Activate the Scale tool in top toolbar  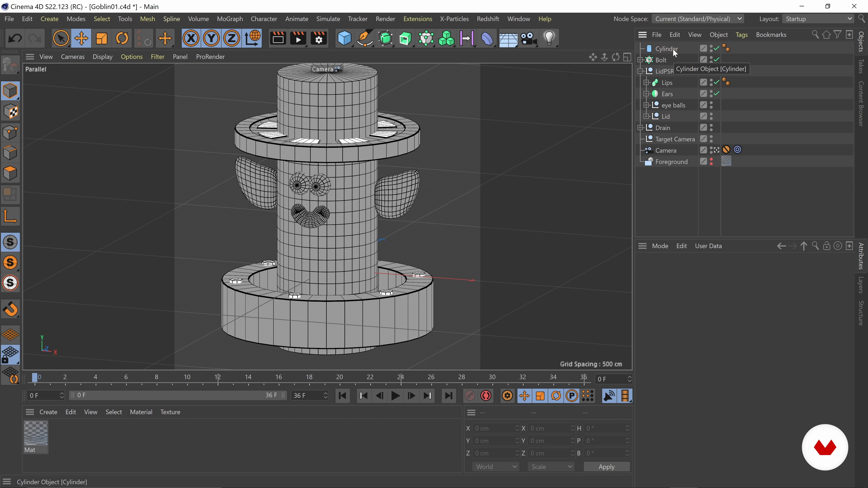[101, 38]
